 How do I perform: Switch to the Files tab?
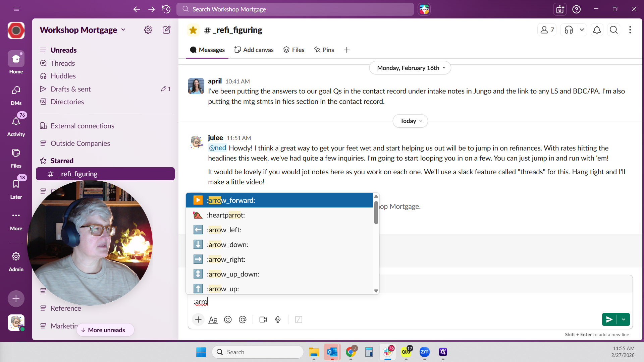294,50
